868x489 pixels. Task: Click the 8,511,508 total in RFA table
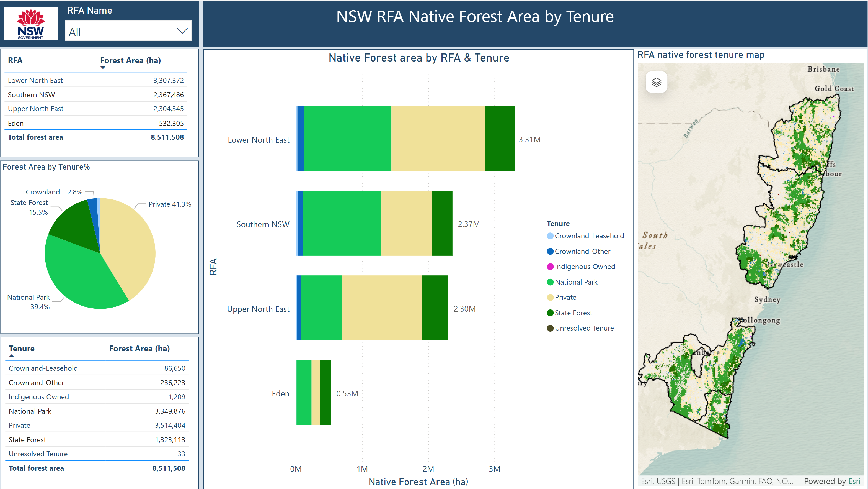(167, 137)
